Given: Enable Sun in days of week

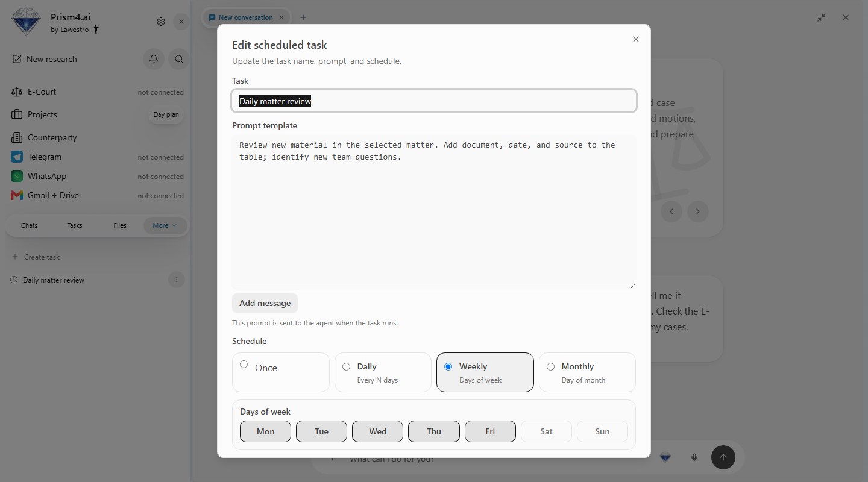Looking at the screenshot, I should coord(602,431).
